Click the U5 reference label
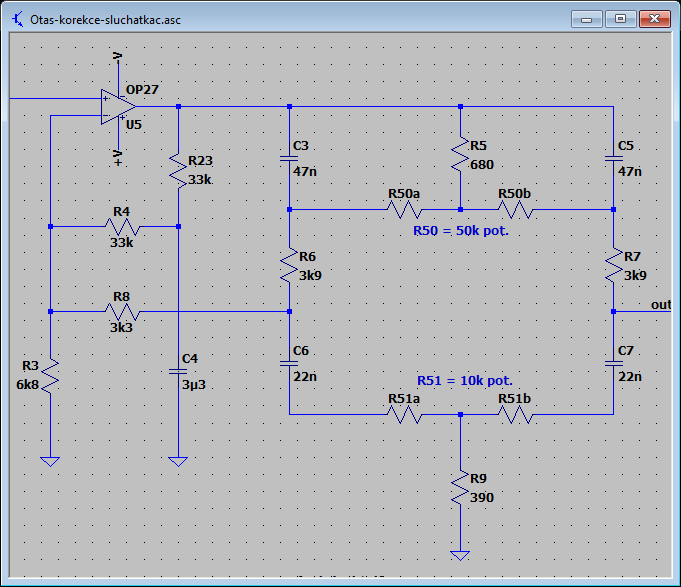 [134, 125]
